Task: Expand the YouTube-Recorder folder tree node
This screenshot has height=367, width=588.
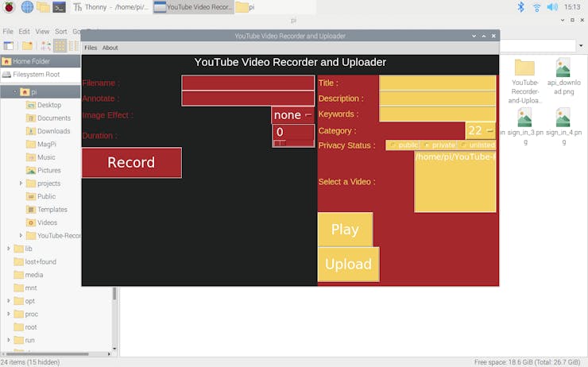Action: coord(21,235)
